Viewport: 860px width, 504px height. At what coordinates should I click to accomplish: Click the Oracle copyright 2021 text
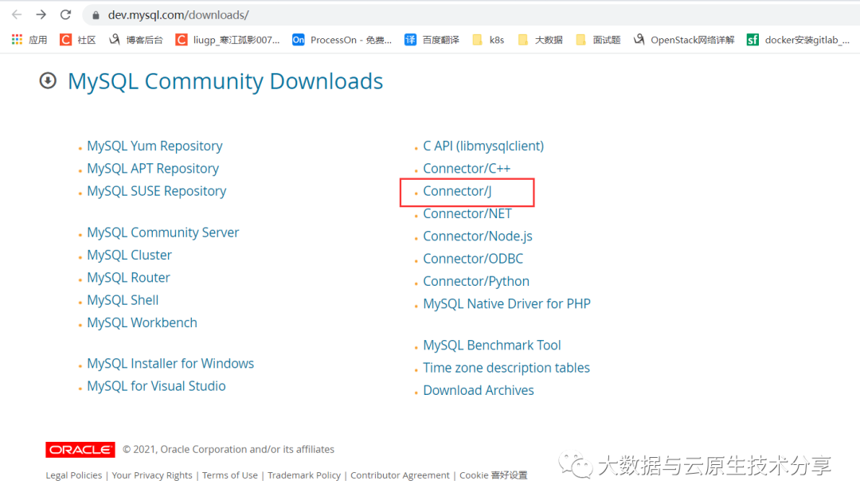(229, 449)
